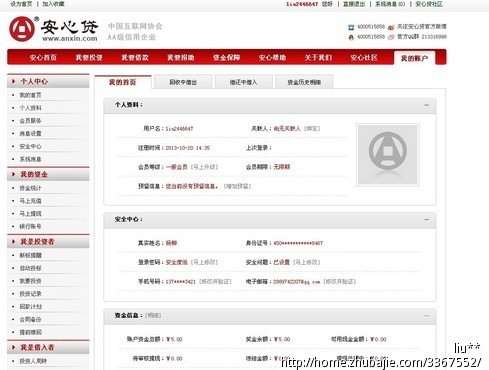Open 安心首页 in main navigation
489x370 pixels.
pyautogui.click(x=43, y=58)
